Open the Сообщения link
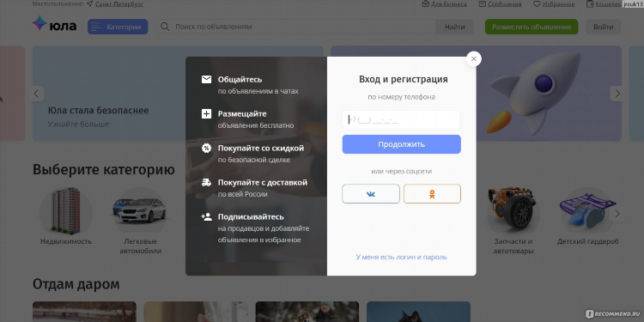644x322 pixels. point(504,4)
